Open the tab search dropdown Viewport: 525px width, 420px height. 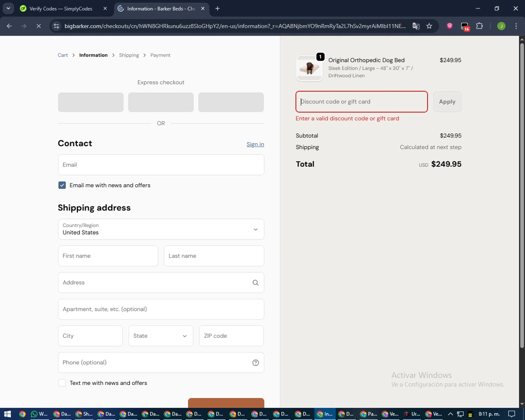pos(8,8)
